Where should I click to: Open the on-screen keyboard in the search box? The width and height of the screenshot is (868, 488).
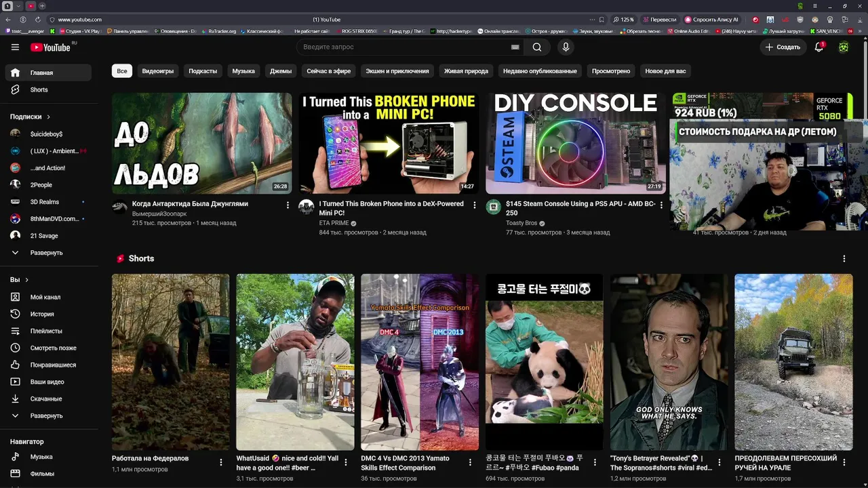pyautogui.click(x=515, y=47)
